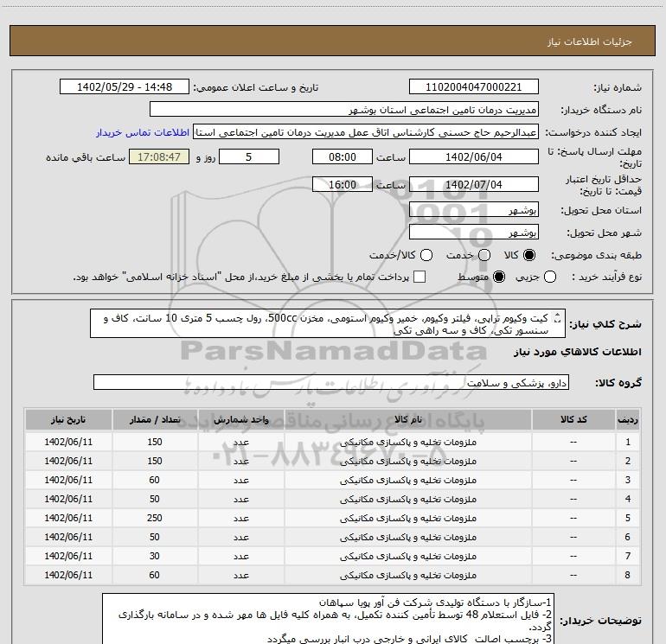Click the تعداد / مقدار column header
Screen dimensions: 666x644
click(x=155, y=419)
